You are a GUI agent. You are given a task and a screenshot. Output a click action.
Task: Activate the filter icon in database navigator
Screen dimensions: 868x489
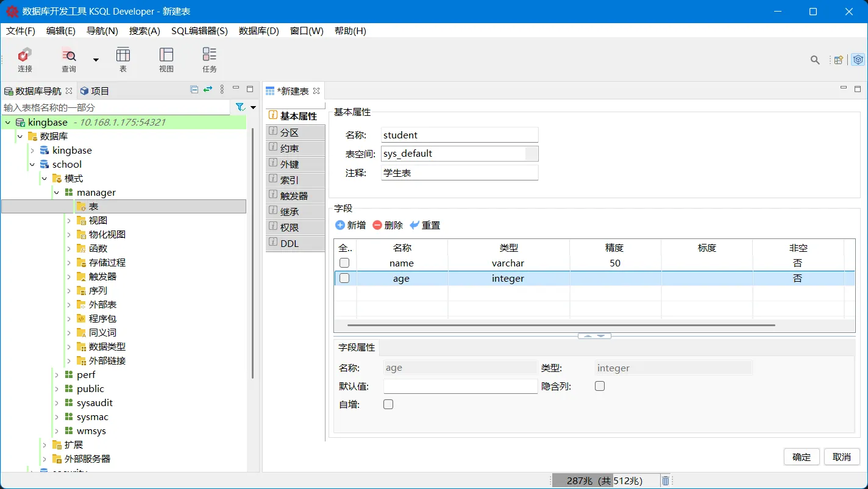coord(240,107)
